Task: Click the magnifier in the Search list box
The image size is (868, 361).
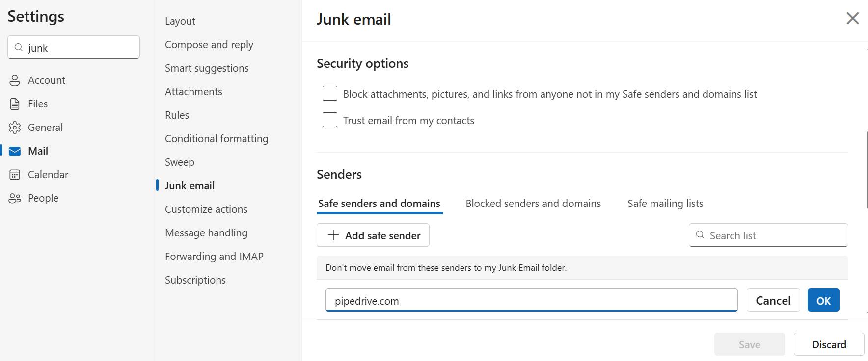Action: point(700,235)
